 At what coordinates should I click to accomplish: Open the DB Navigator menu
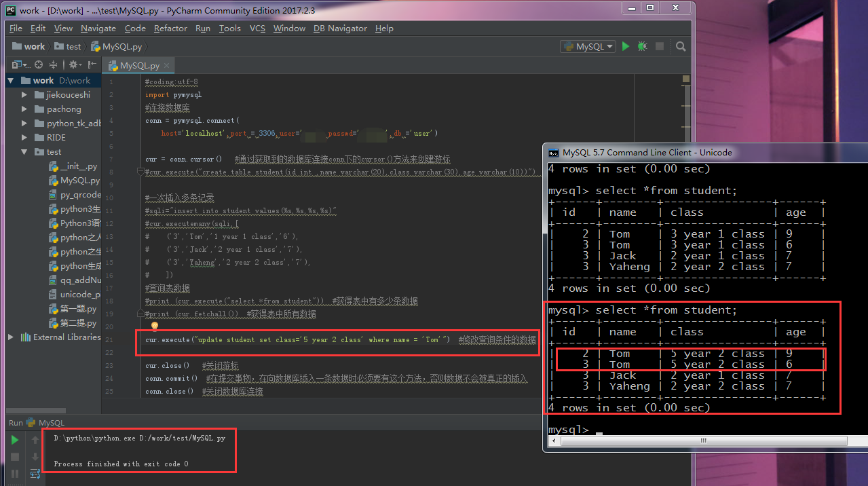tap(340, 29)
